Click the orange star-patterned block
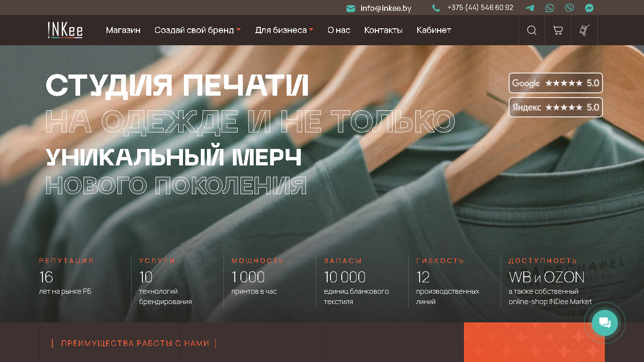The height and width of the screenshot is (362, 644). [x=534, y=342]
